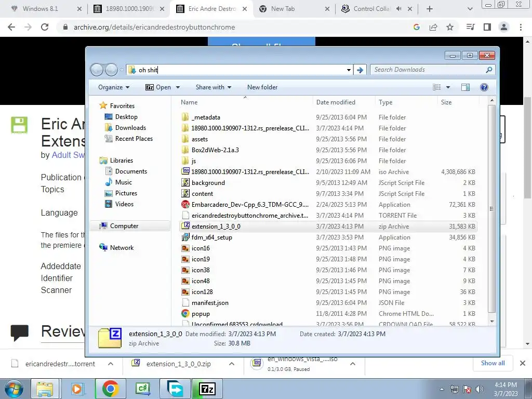Open the Organize dropdown menu
The image size is (532, 399).
pyautogui.click(x=114, y=87)
